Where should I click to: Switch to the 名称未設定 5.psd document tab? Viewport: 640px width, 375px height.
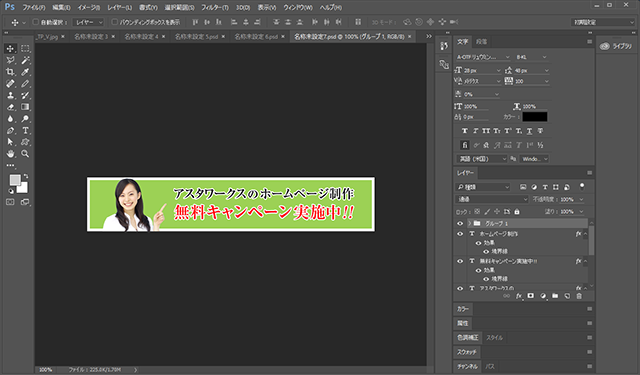coord(196,37)
